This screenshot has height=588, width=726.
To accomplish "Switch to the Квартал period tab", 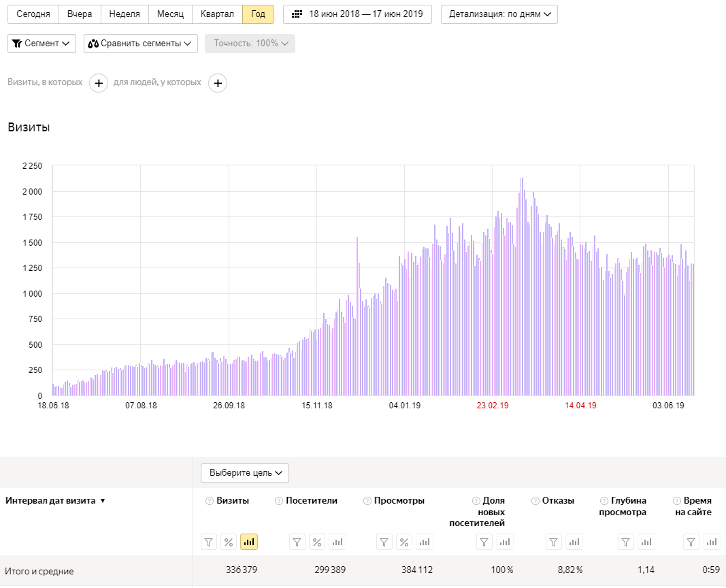I will [217, 14].
